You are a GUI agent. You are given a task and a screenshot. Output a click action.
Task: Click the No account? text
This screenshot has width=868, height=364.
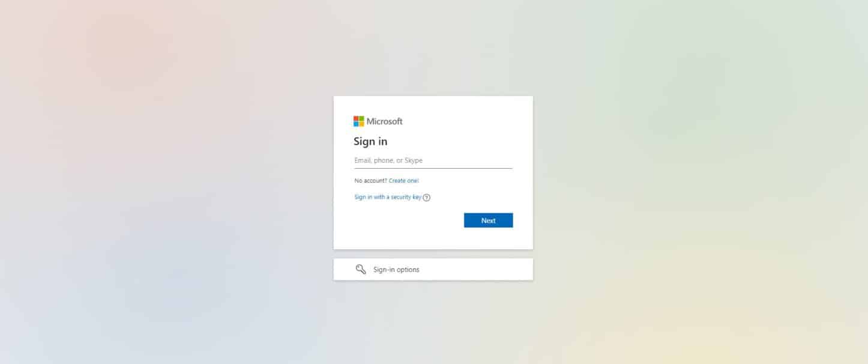[x=370, y=181]
